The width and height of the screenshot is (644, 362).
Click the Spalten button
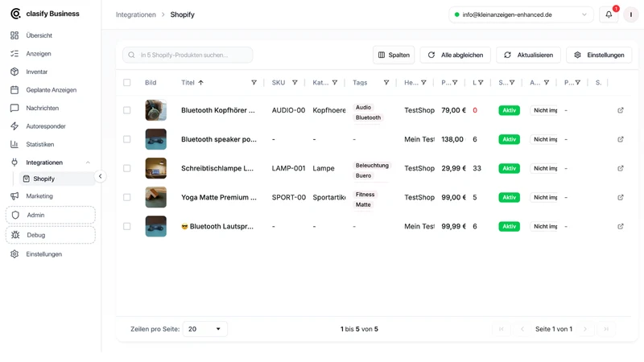394,55
